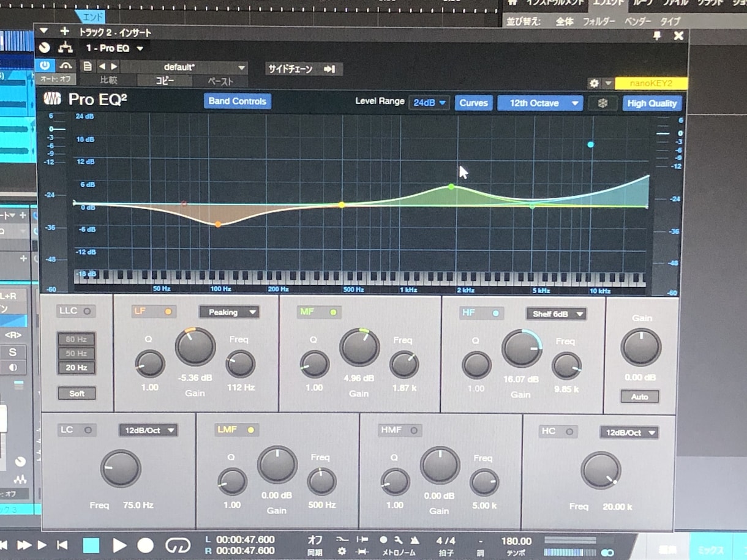Open the plugin gear settings icon
The image size is (747, 560).
click(593, 83)
